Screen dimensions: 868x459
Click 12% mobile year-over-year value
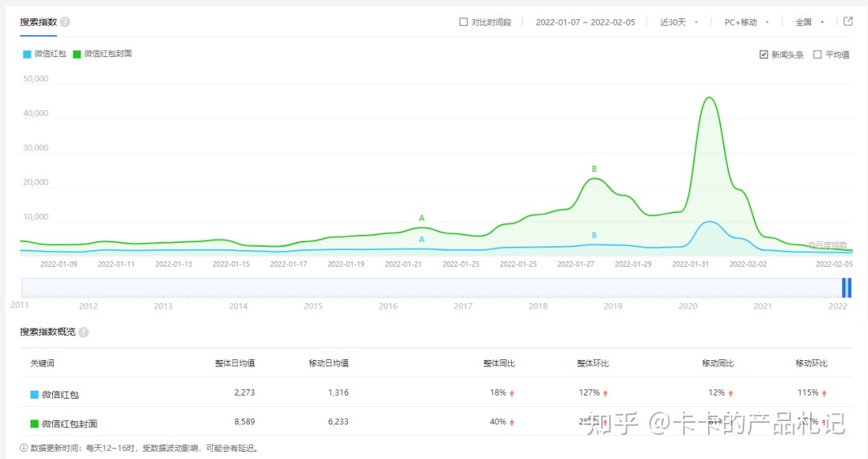716,392
